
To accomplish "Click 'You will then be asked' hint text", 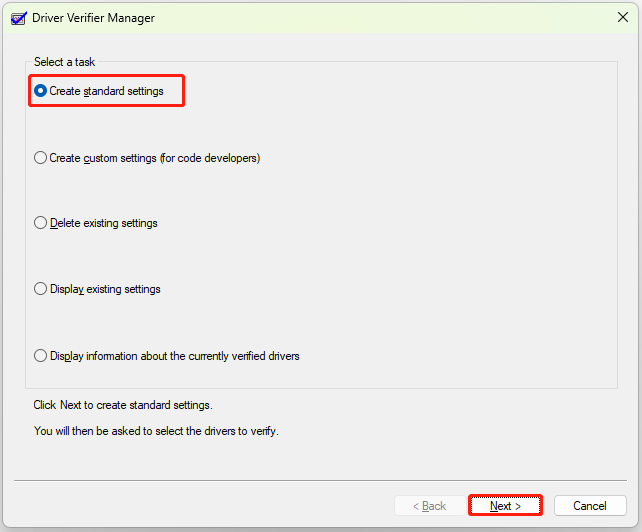I will point(156,431).
